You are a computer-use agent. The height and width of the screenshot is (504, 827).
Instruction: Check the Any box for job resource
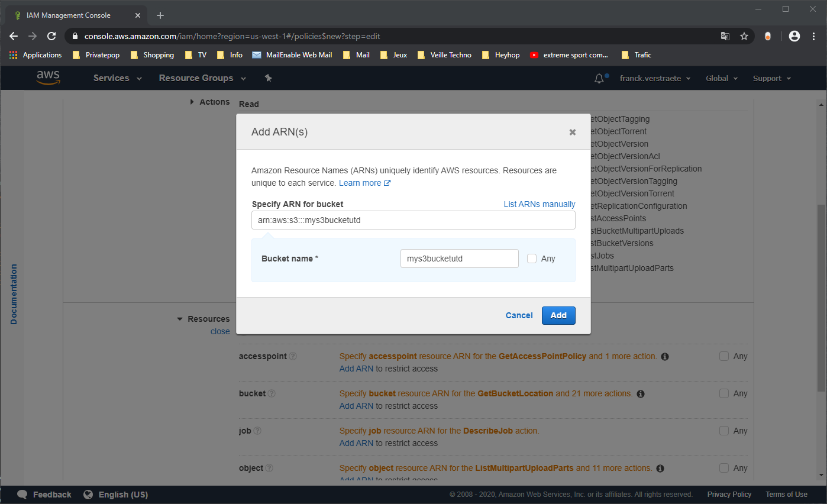pyautogui.click(x=724, y=431)
